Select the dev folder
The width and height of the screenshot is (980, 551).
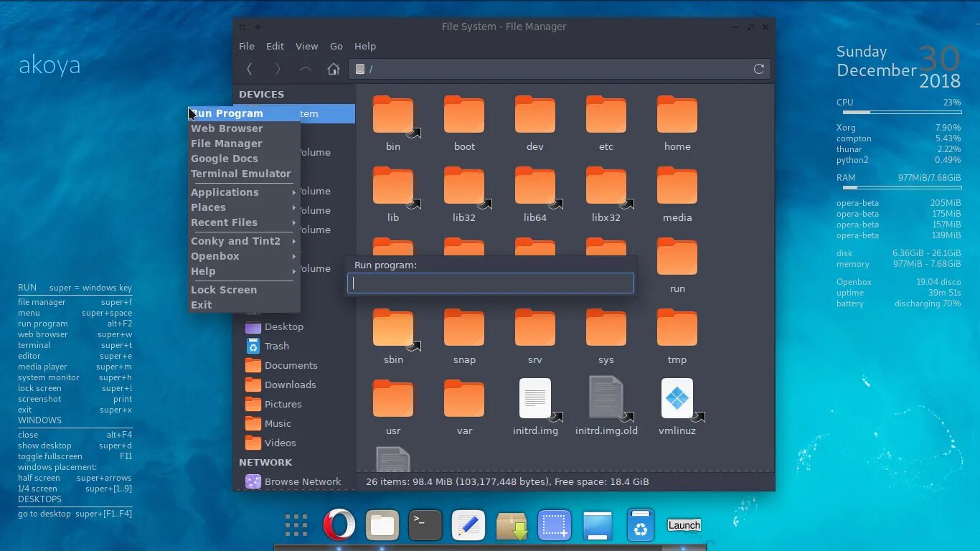[535, 123]
